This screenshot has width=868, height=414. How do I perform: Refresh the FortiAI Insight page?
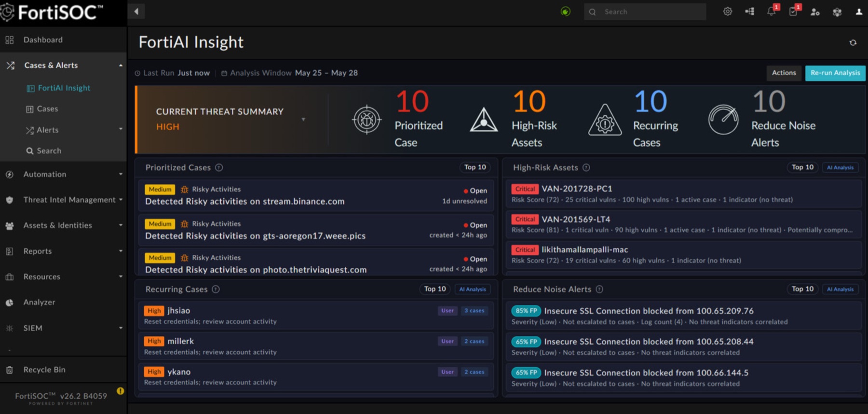pyautogui.click(x=853, y=42)
